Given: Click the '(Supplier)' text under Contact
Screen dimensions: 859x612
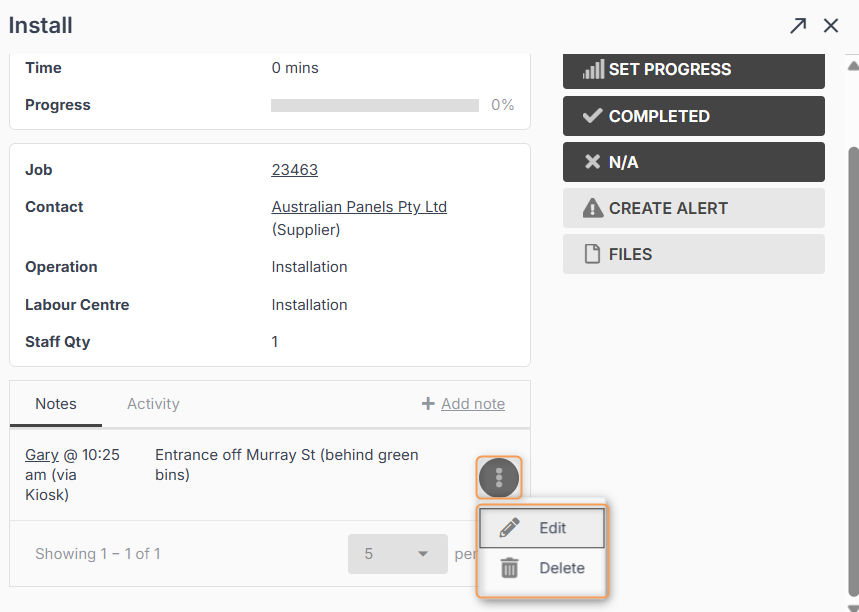Looking at the screenshot, I should point(306,230).
